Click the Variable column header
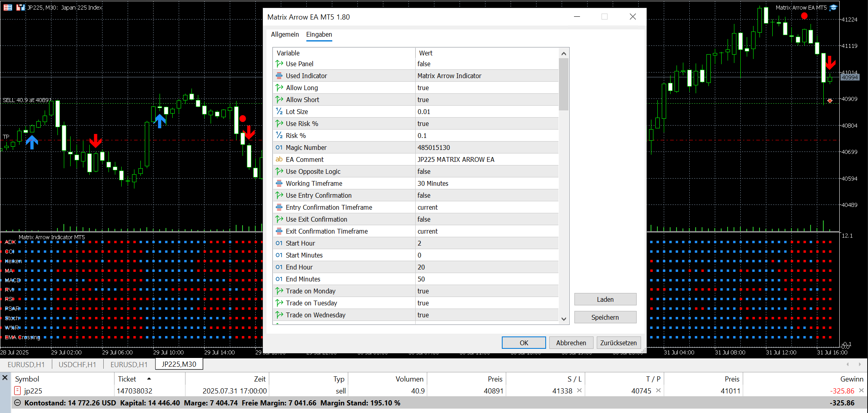 [x=344, y=53]
